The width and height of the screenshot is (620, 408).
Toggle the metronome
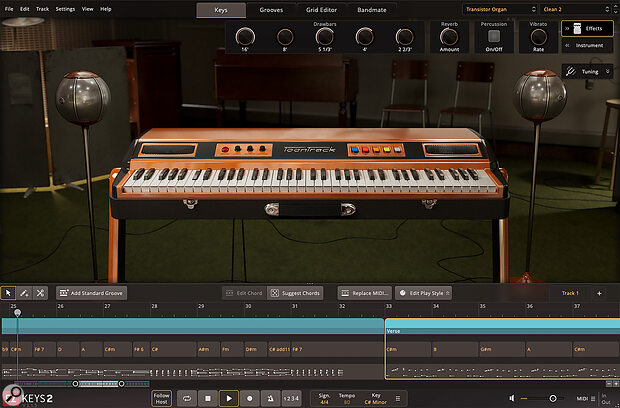click(x=271, y=399)
